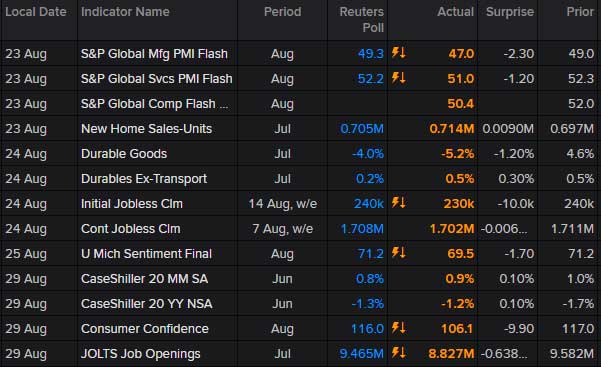Click alert icon in JOLTS Job Openings row
Viewport: 601px width, 367px height.
[399, 352]
